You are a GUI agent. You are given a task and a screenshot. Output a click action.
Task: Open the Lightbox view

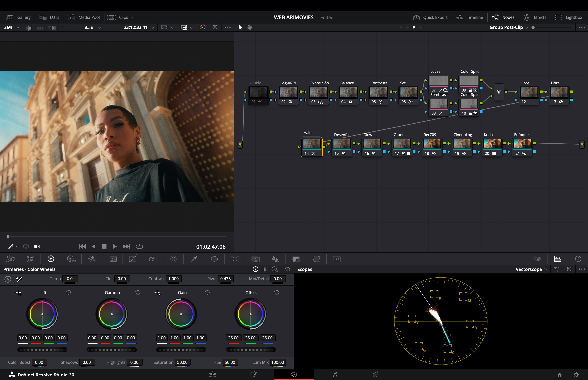pos(574,17)
